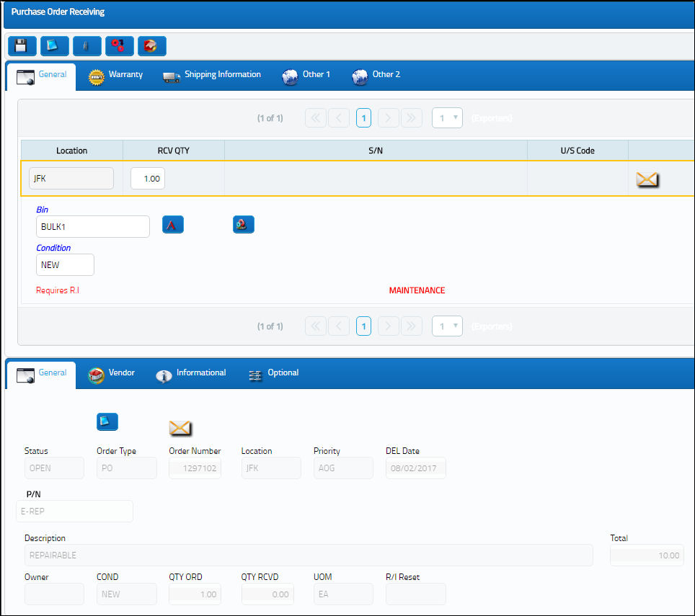The image size is (695, 616).
Task: Go to first page in upper paginator
Action: tap(316, 118)
